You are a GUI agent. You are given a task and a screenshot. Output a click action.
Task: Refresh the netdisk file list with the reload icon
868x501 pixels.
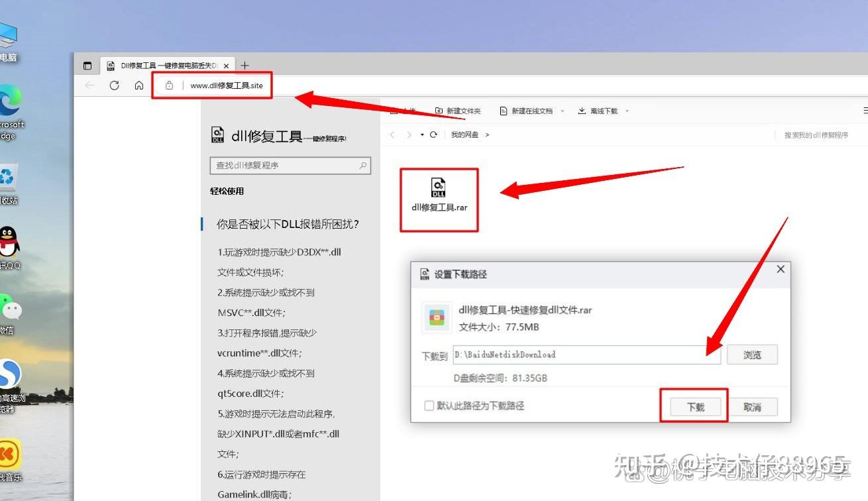click(435, 134)
